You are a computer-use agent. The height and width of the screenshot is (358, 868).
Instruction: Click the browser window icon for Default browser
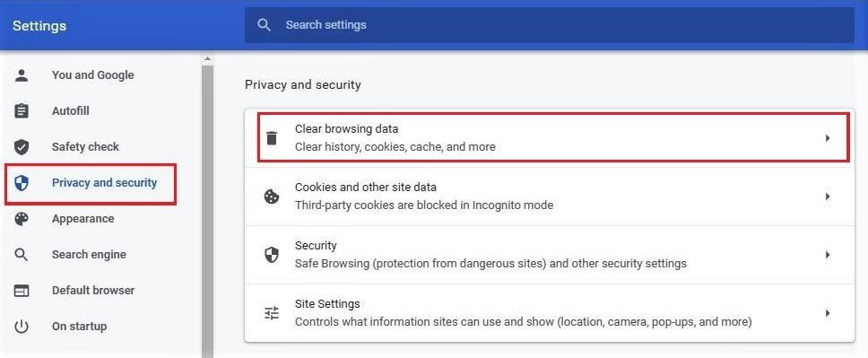22,291
